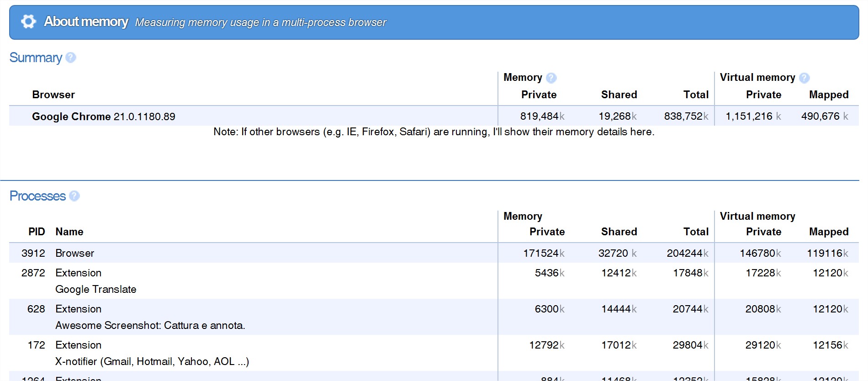Click the About memory title
The width and height of the screenshot is (868, 381).
coord(86,21)
